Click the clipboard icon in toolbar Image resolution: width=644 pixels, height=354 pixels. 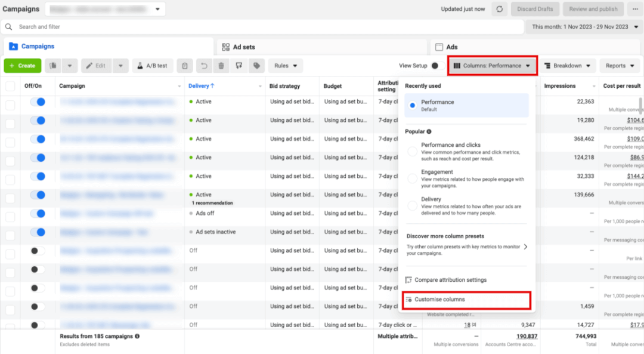[x=185, y=66]
